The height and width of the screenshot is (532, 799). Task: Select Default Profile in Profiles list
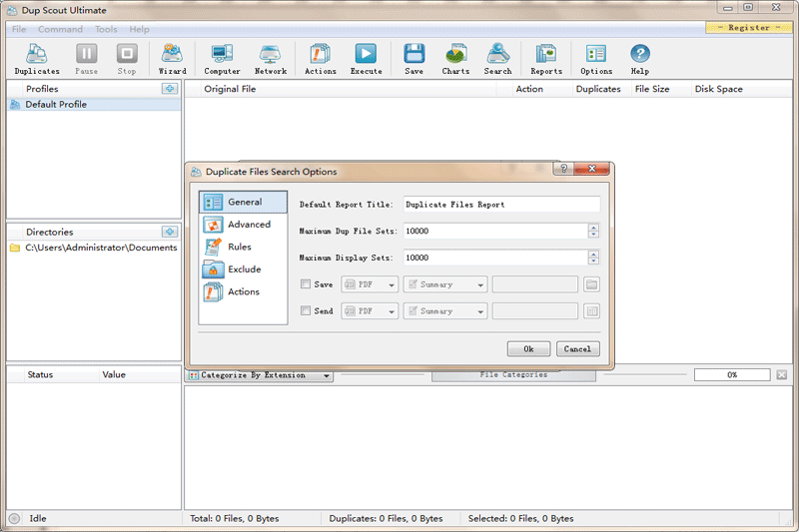click(x=94, y=105)
